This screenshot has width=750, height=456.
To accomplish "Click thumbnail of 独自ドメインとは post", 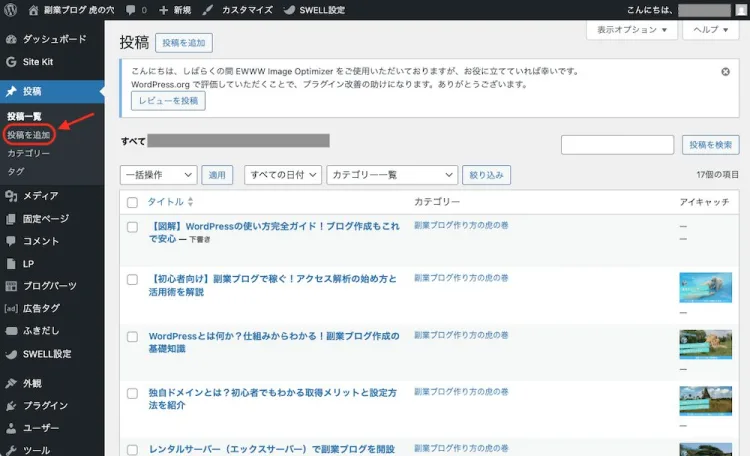I will 706,401.
